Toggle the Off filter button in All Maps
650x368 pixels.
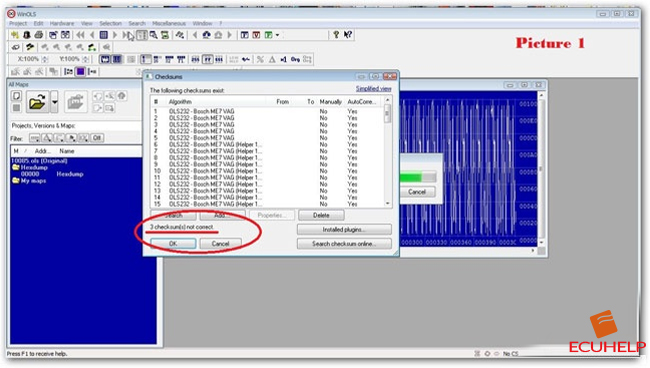tap(97, 138)
